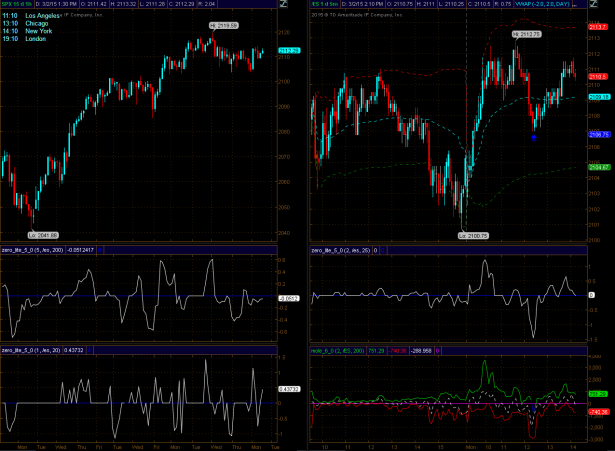Click the zero_lite_5_0 (2, /es, 25) study label
Image resolution: width=615 pixels, height=451 pixels.
[x=341, y=250]
